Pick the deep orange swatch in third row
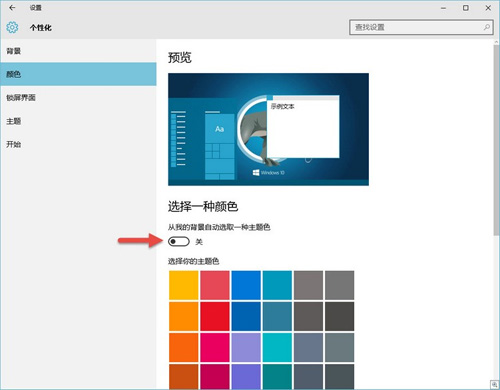The image size is (500, 390). [x=184, y=348]
